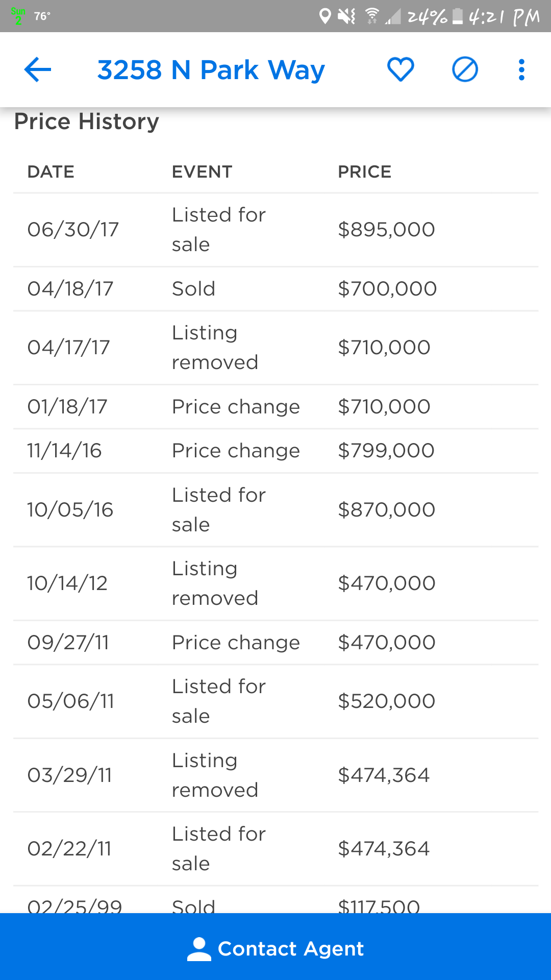Select the 10/05/16 $870,000 listing row

(275, 510)
